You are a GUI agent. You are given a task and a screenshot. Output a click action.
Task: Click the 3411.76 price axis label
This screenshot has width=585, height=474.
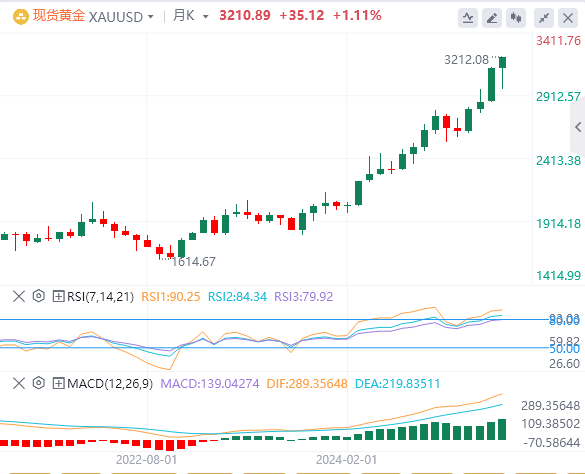(559, 41)
